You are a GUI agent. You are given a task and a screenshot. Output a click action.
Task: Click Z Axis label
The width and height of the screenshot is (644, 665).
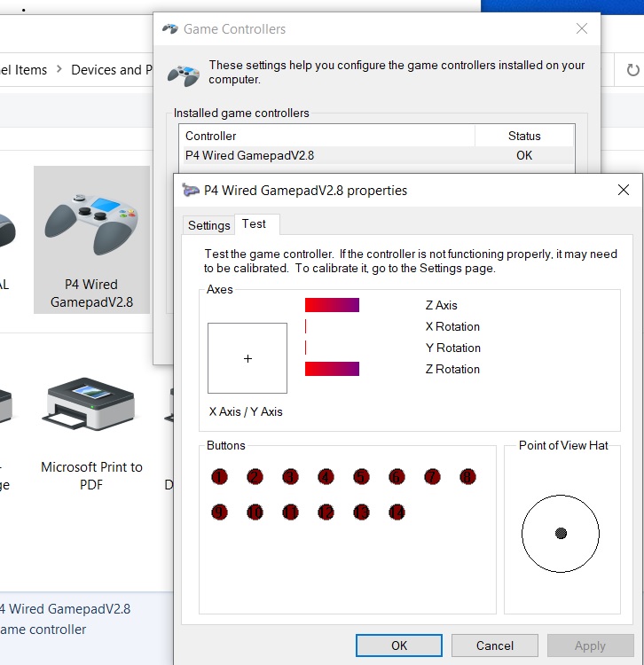(441, 305)
